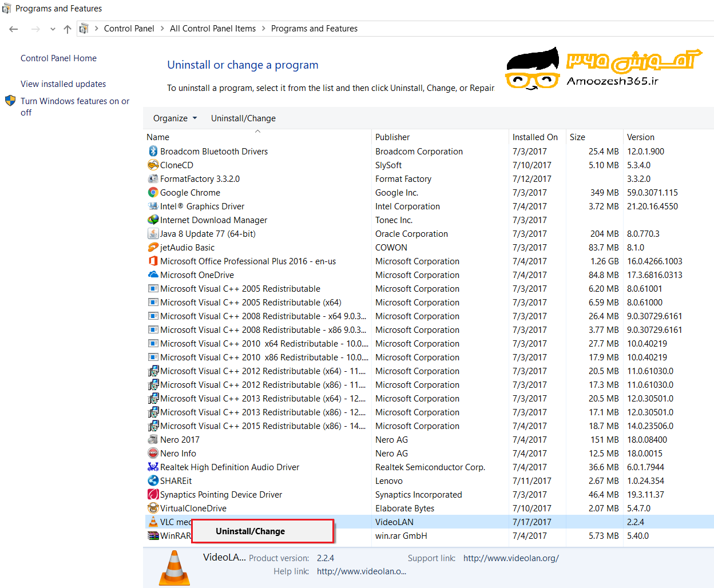This screenshot has height=588, width=714.
Task: Expand the All Control Panel Items chevron
Action: (264, 29)
